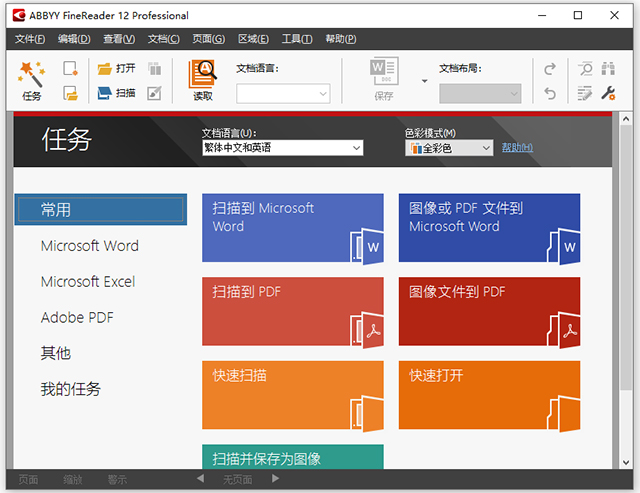
Task: Select the Microsoft Excel category
Action: pyautogui.click(x=88, y=282)
